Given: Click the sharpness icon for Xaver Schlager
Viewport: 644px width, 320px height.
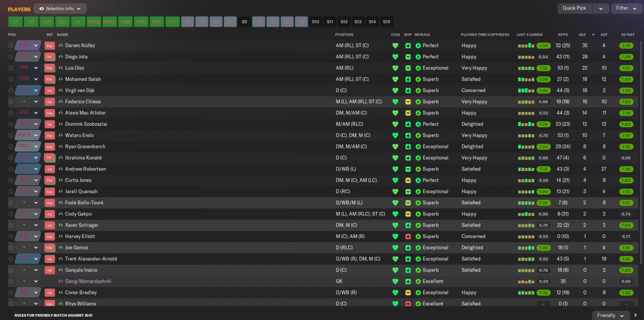Looking at the screenshot, I should pyautogui.click(x=408, y=225).
